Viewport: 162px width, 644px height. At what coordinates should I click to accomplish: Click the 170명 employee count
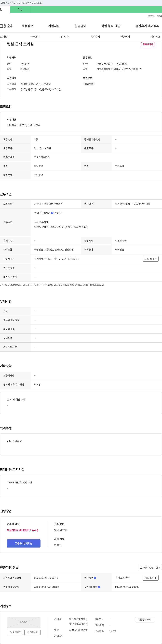[113, 631]
